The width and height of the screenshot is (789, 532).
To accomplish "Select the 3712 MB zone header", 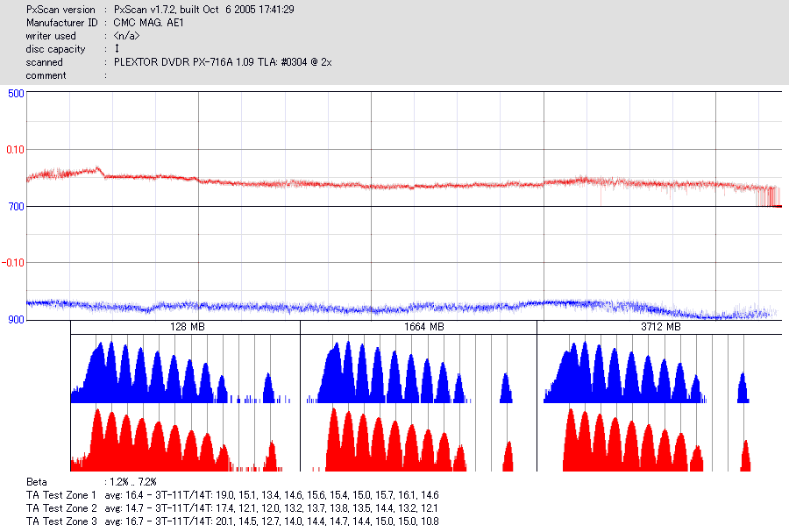I will 659,327.
